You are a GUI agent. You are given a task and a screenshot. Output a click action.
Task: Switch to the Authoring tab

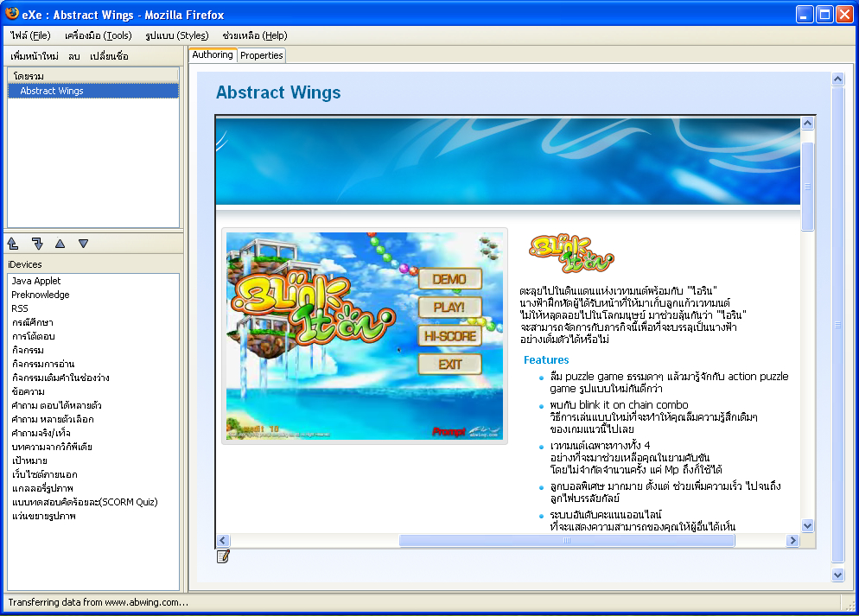pos(213,54)
